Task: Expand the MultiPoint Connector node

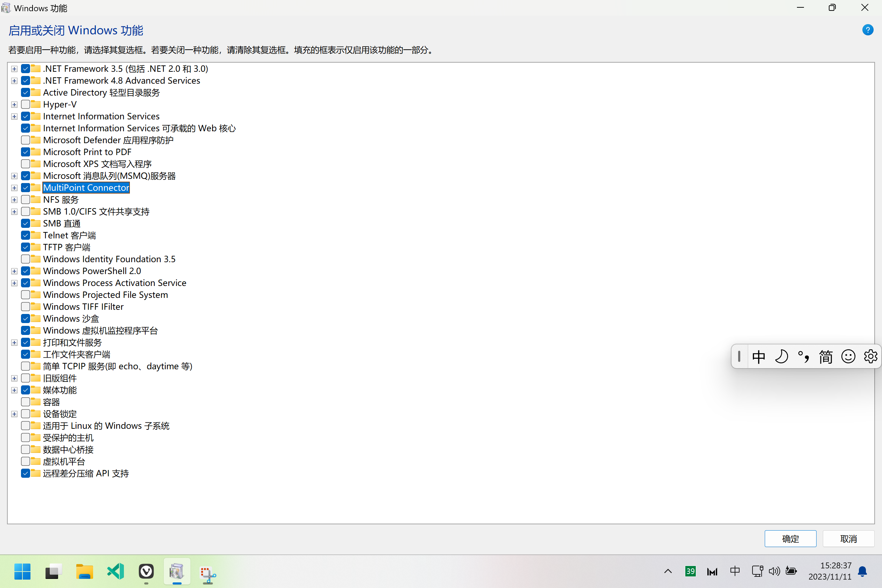Action: click(x=14, y=188)
